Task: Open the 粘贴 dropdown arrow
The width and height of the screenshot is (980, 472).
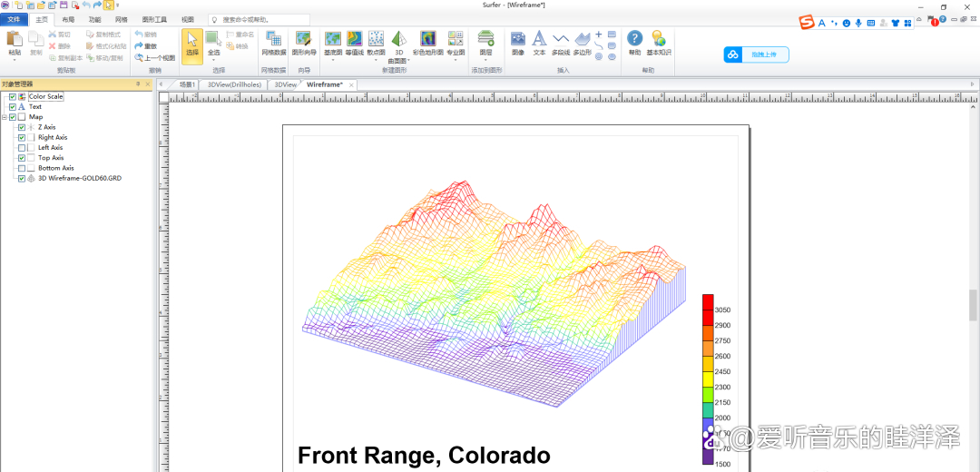Action: point(15,60)
